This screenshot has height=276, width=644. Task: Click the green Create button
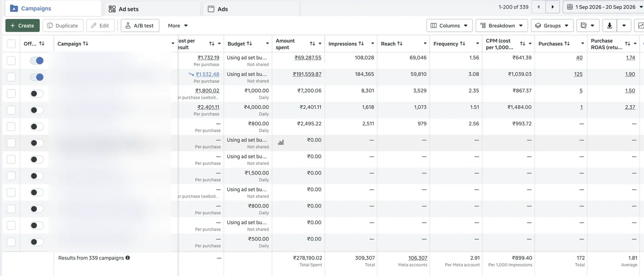click(23, 26)
